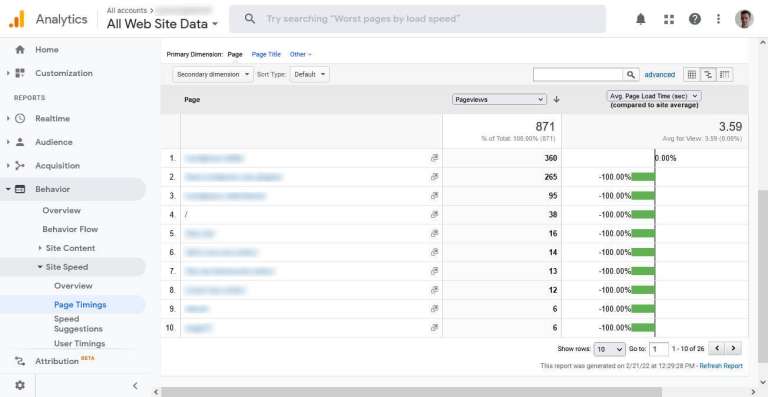
Task: Open Site Speed Overview
Action: [x=73, y=286]
